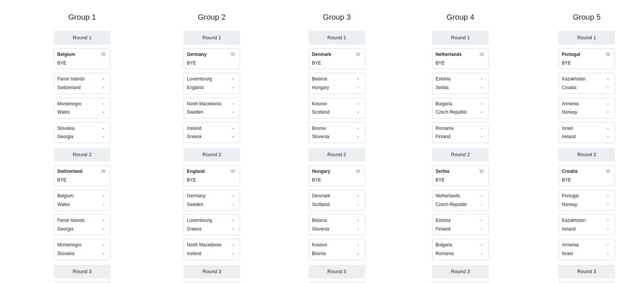Screen dimensions: 644x283
Task: Select the Bulgaria vs Czech Republic match
Action: (x=460, y=108)
